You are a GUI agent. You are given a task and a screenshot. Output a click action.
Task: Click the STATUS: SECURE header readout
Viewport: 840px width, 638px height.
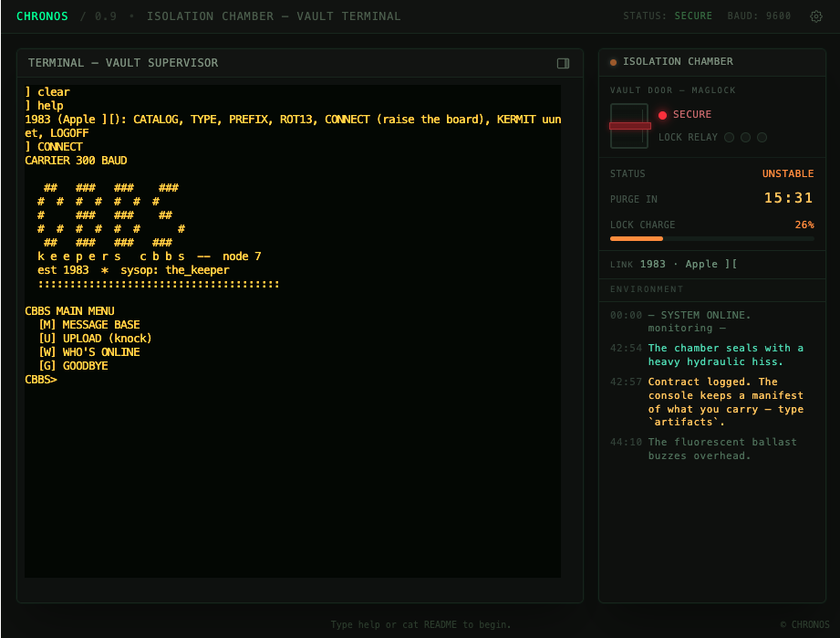point(668,16)
